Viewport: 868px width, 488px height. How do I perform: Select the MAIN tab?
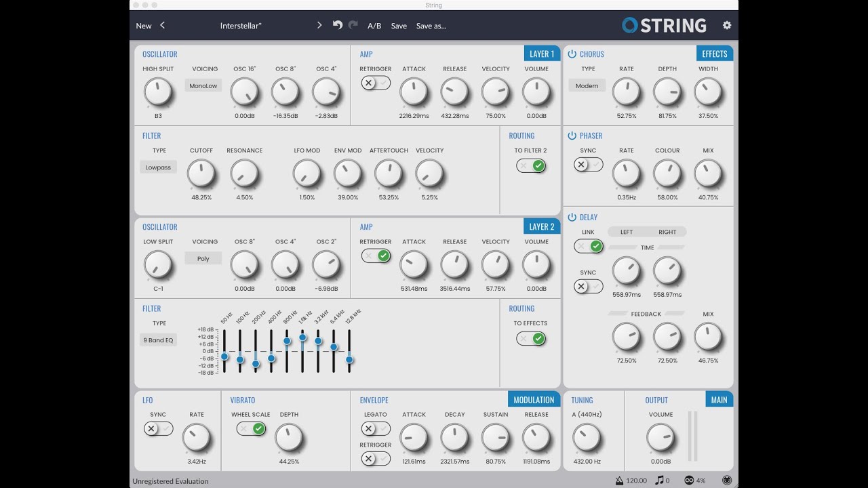tap(719, 399)
